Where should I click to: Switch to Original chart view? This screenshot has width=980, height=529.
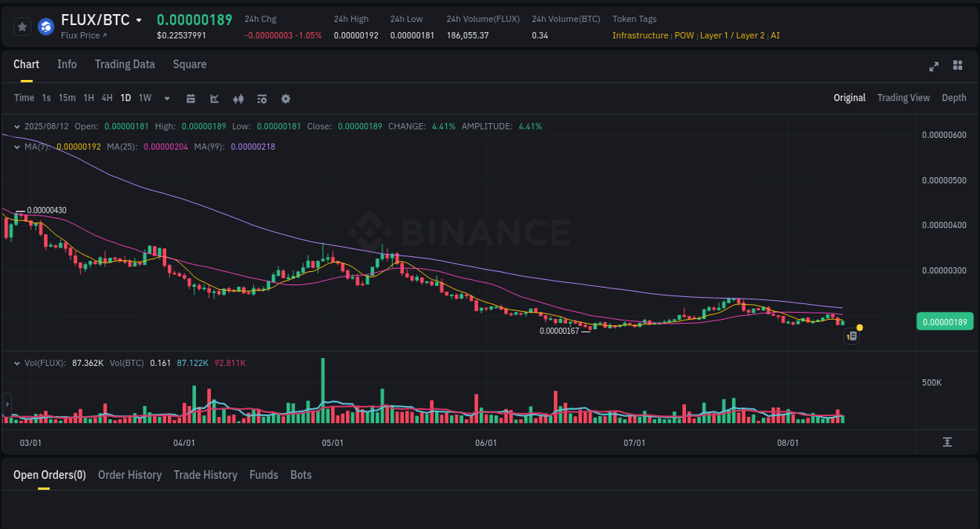click(x=849, y=98)
